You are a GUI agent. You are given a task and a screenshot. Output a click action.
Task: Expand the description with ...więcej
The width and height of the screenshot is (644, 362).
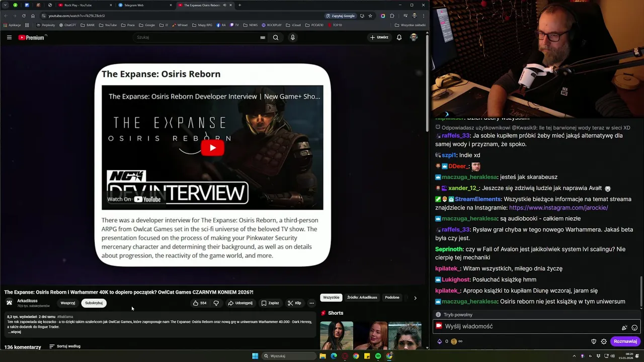pyautogui.click(x=15, y=332)
